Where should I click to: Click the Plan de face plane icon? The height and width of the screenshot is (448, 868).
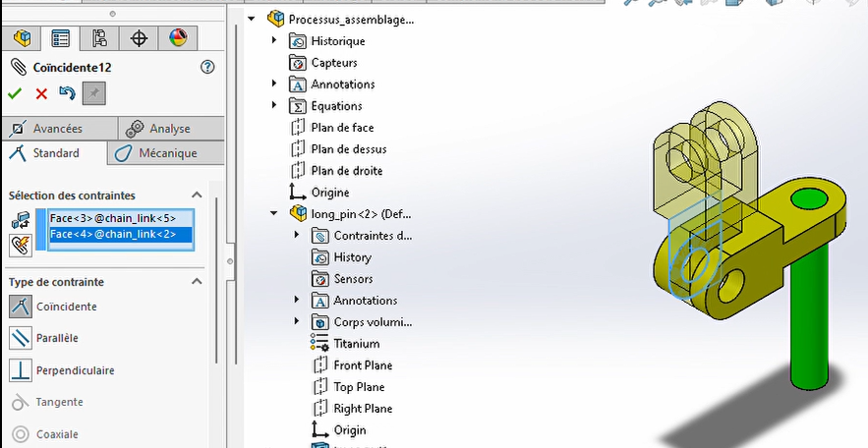click(x=298, y=127)
